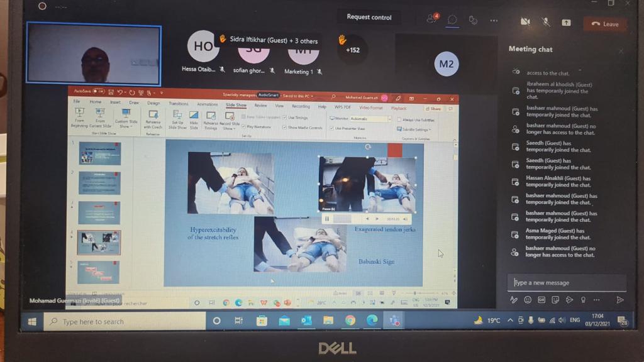Screen dimensions: 644x362
Task: Open the emoji picker in chat
Action: pos(528,300)
